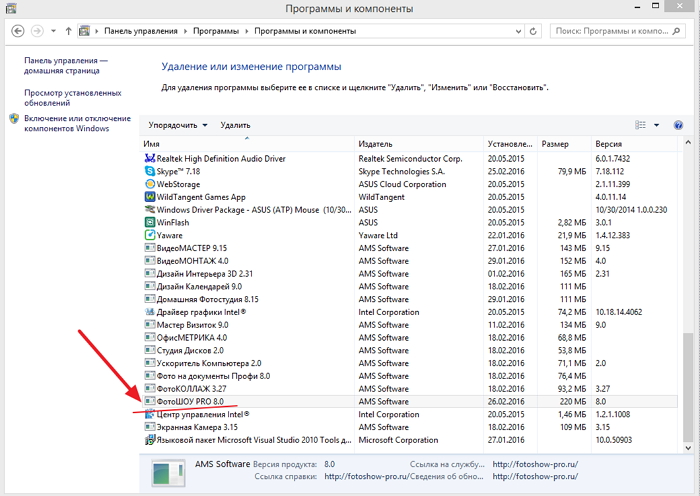The height and width of the screenshot is (496, 700).
Task: Select the Студия Дисков 2.0 icon
Action: (150, 350)
